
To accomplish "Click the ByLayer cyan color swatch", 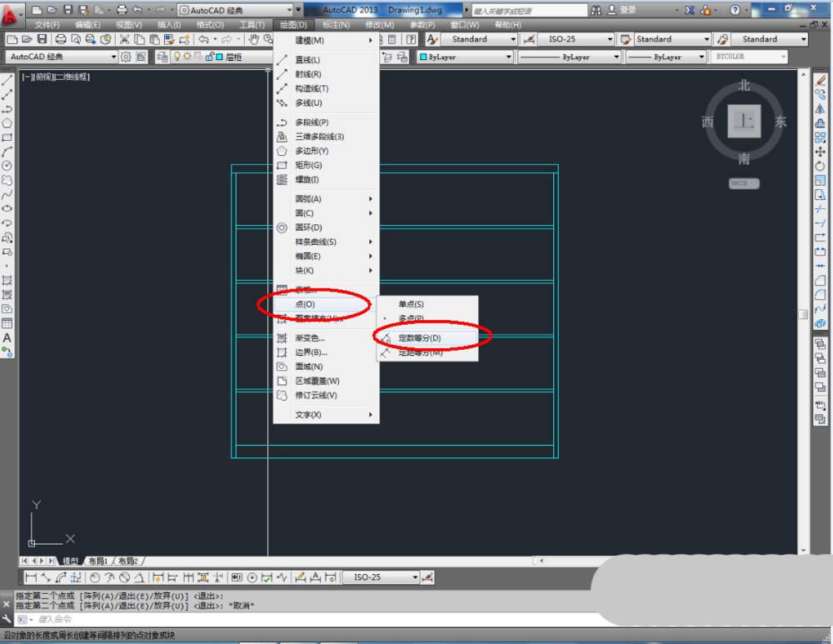I will [423, 57].
